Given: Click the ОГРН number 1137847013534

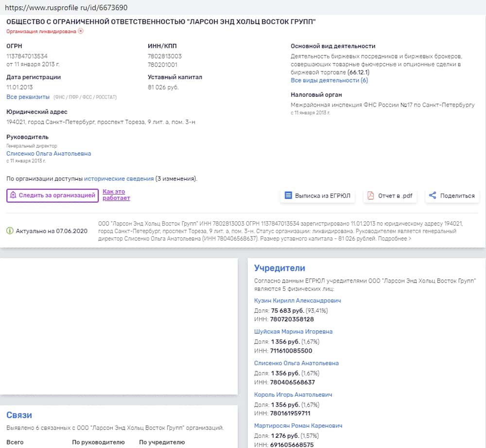Looking at the screenshot, I should pyautogui.click(x=27, y=56).
